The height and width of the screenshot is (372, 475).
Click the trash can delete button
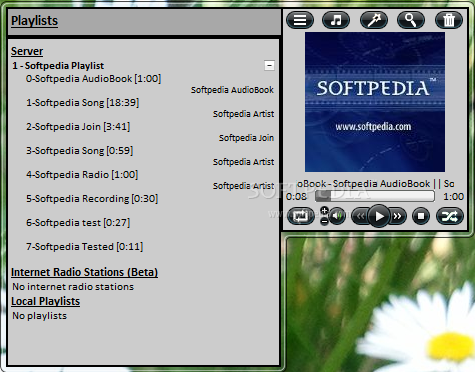point(449,20)
